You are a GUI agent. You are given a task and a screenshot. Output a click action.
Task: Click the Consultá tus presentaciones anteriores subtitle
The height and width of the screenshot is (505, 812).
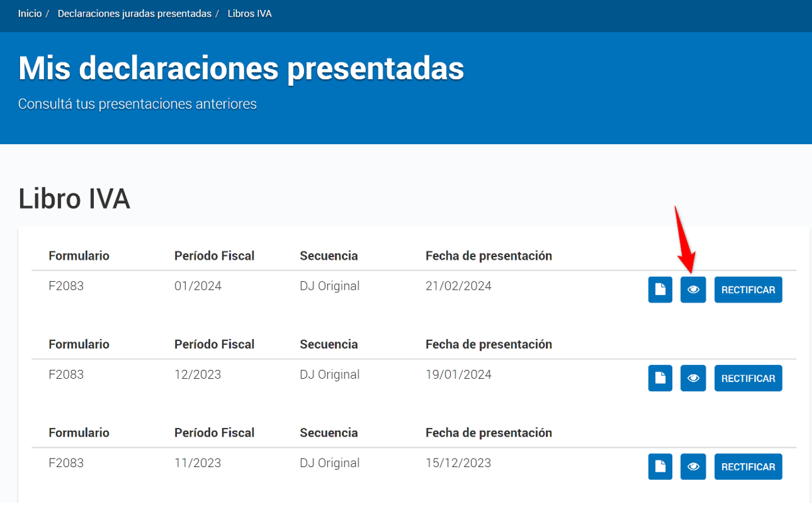tap(137, 104)
